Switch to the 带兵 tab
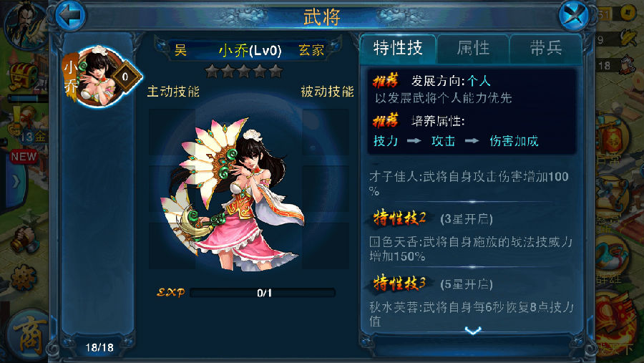 (x=545, y=49)
